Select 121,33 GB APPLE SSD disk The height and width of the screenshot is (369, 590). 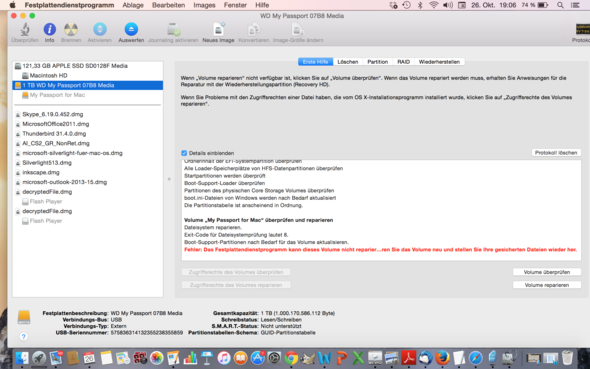pos(88,66)
